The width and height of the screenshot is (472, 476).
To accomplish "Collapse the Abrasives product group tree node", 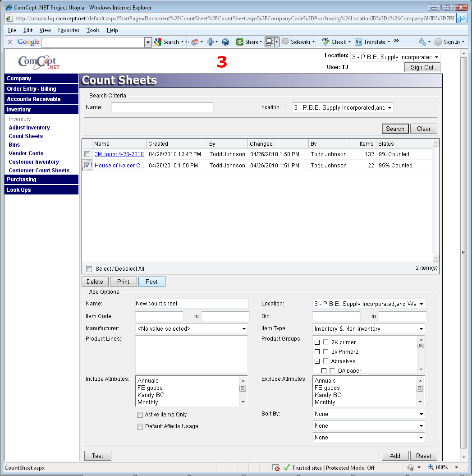I will click(317, 361).
